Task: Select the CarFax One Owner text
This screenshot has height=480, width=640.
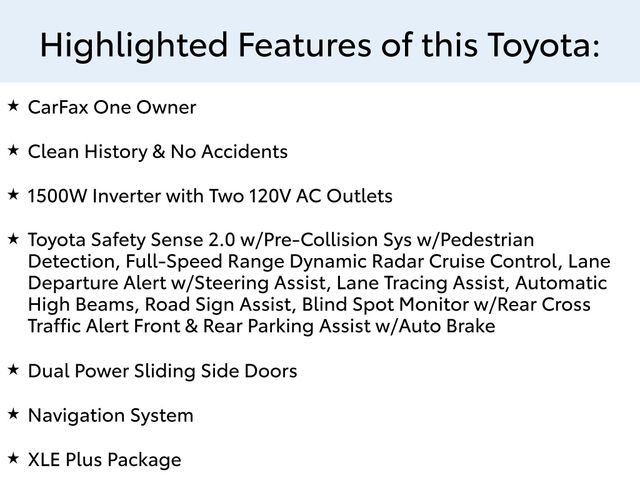Action: (112, 107)
